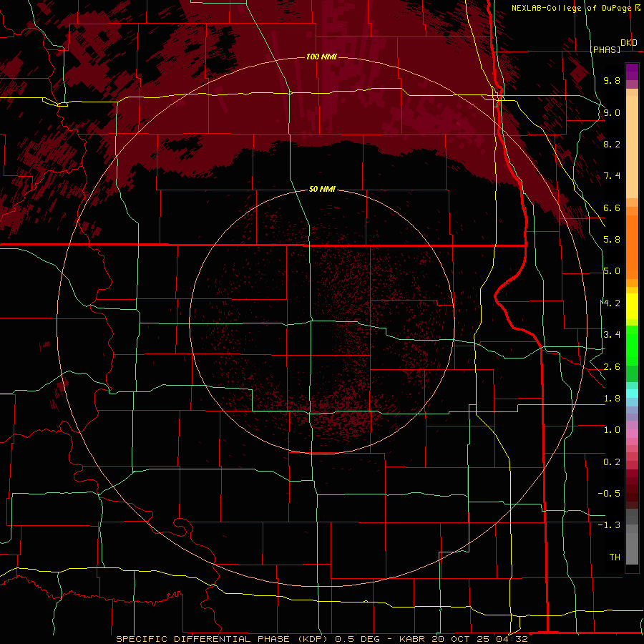Click the -1.3 value on the color scale
This screenshot has height=644, width=644.
point(609,525)
